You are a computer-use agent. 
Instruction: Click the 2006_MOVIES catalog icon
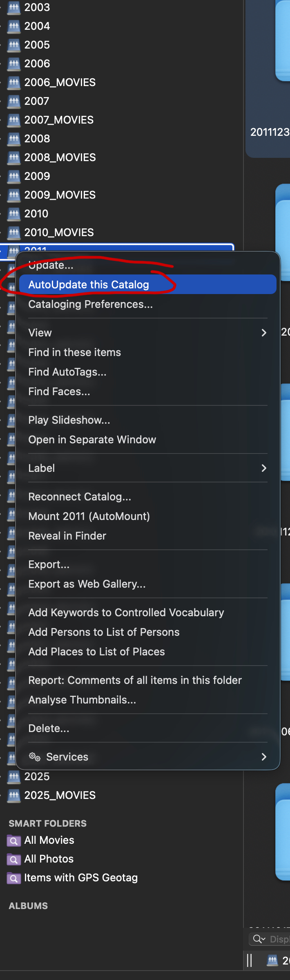click(14, 82)
